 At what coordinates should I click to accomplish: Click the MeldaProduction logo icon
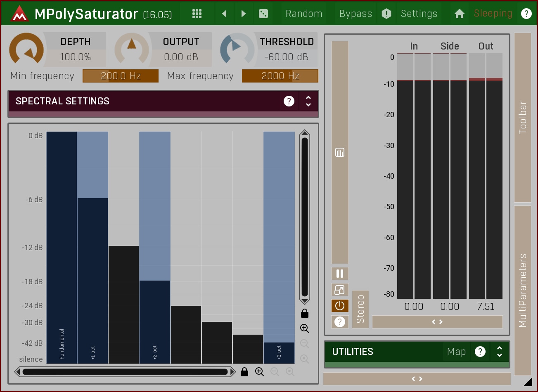pyautogui.click(x=19, y=14)
